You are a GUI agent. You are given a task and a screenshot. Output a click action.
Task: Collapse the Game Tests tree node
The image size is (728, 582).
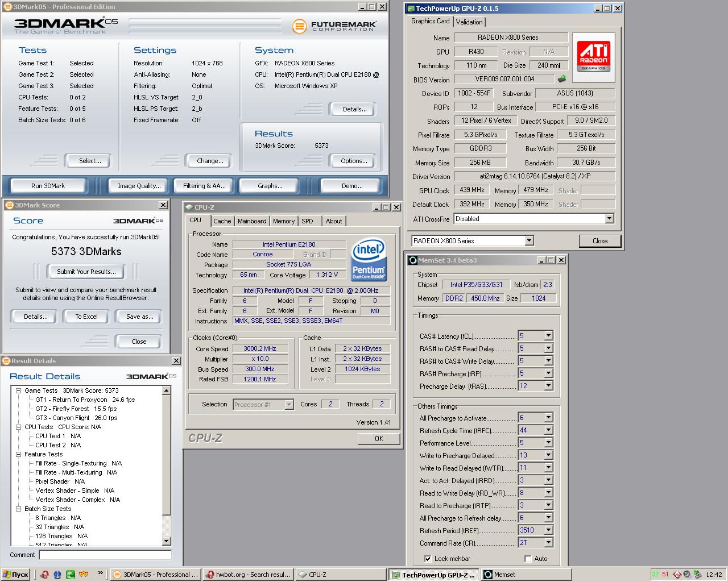[18, 390]
